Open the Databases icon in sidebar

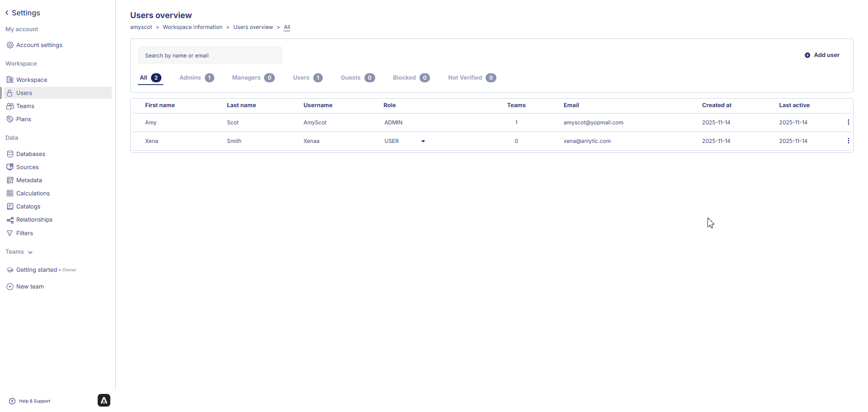click(10, 154)
